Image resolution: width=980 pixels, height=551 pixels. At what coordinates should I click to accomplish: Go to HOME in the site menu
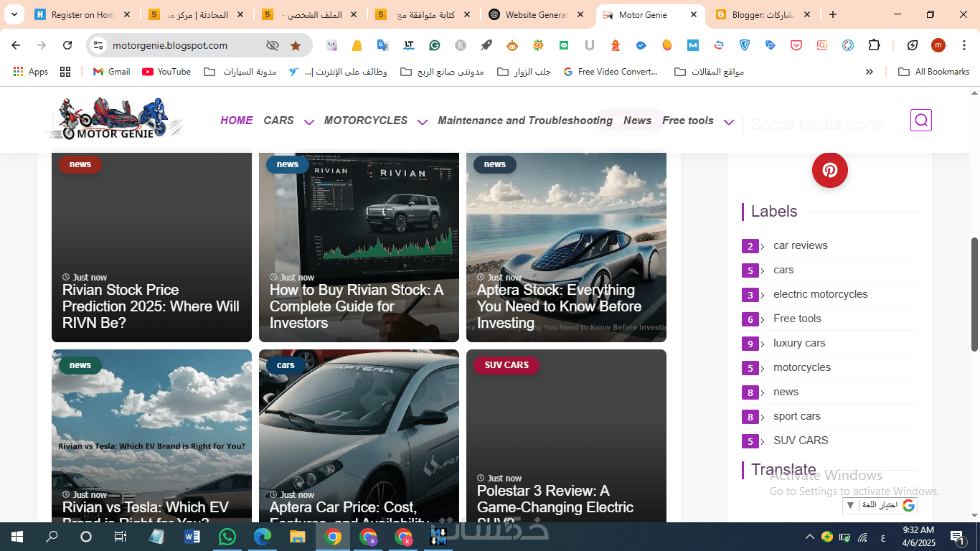(237, 121)
